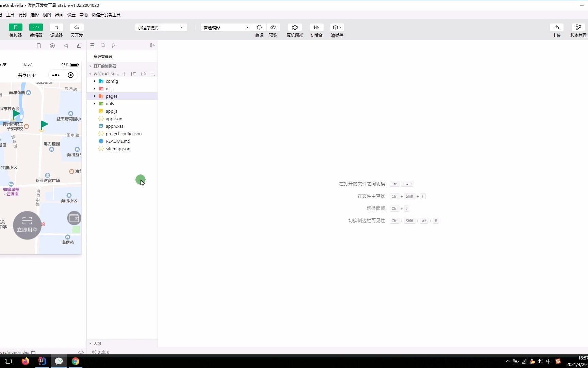
Task: Open cloud development (云开发)
Action: pyautogui.click(x=77, y=27)
